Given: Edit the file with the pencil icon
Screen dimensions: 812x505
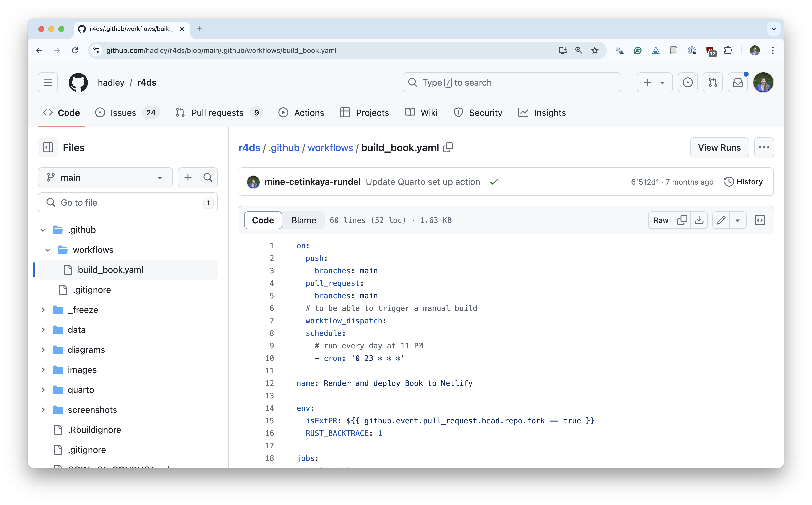Looking at the screenshot, I should (x=721, y=220).
